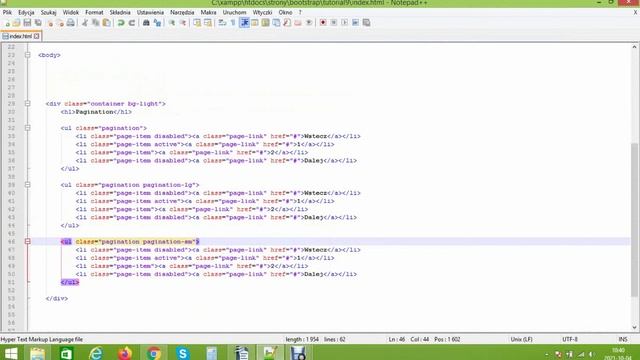This screenshot has width=640, height=360.
Task: Open Find with the binoculars icon
Action: tap(146, 23)
